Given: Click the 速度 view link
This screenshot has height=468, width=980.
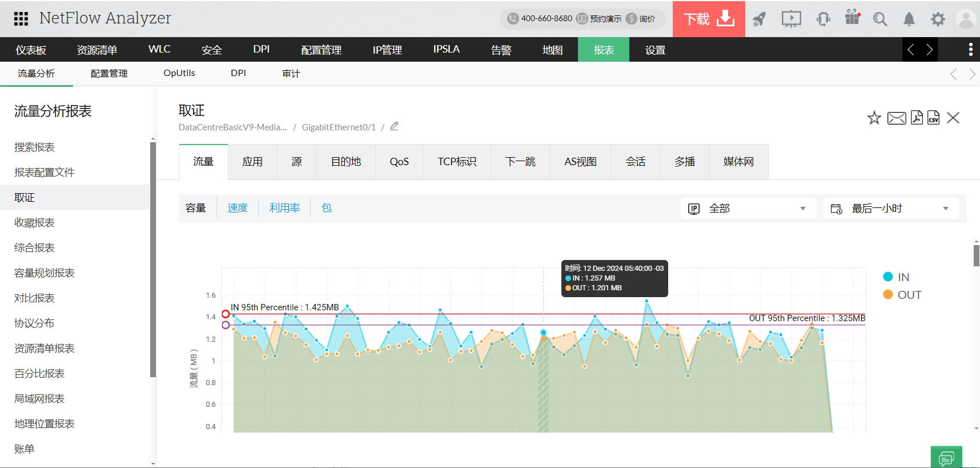Looking at the screenshot, I should (x=238, y=208).
